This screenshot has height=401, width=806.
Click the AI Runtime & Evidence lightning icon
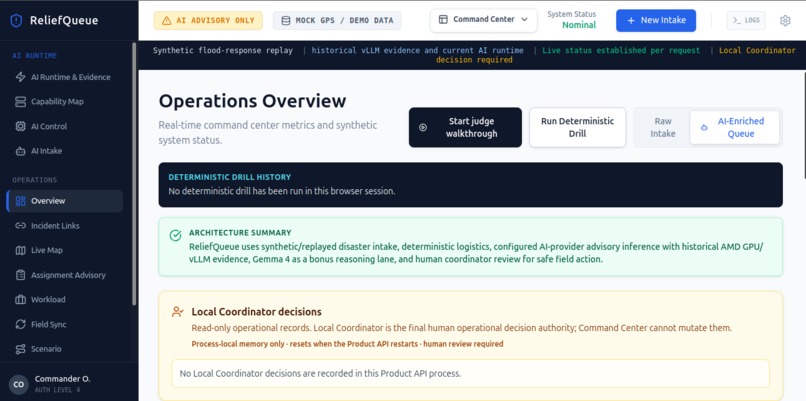tap(21, 77)
